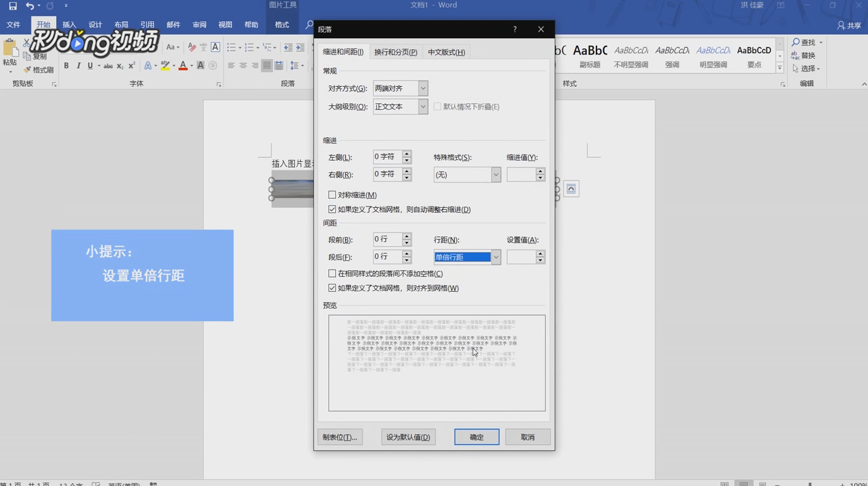Check don't add space between same-style paragraphs
This screenshot has width=868, height=486.
332,273
